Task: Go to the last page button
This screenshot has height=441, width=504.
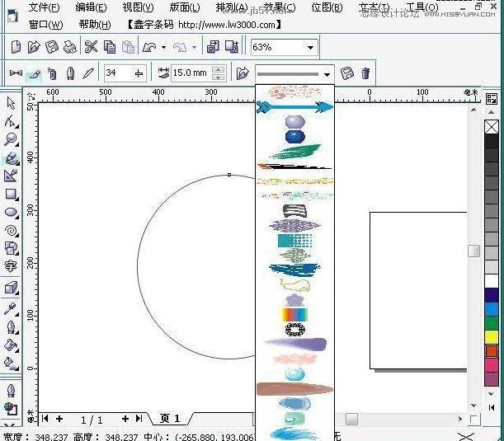Action: click(139, 419)
